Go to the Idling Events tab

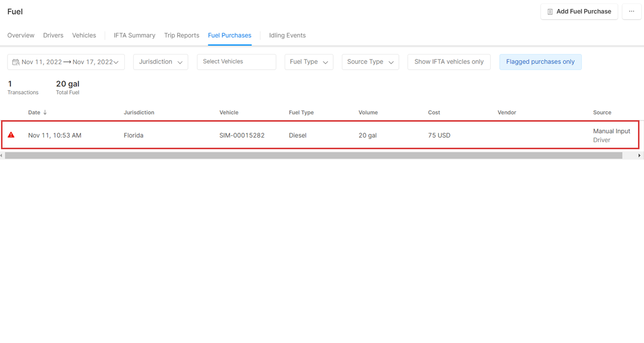[x=287, y=36]
